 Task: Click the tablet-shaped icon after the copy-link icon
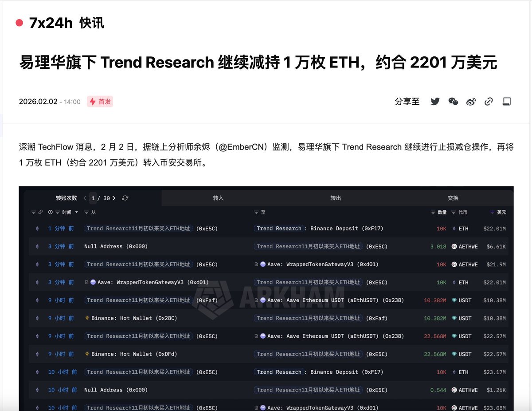point(506,102)
